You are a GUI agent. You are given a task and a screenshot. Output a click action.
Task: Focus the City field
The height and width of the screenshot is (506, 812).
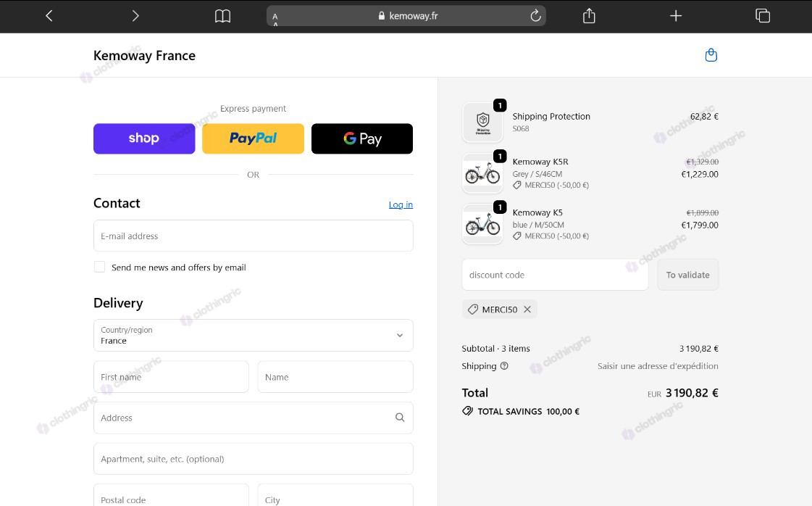(335, 496)
